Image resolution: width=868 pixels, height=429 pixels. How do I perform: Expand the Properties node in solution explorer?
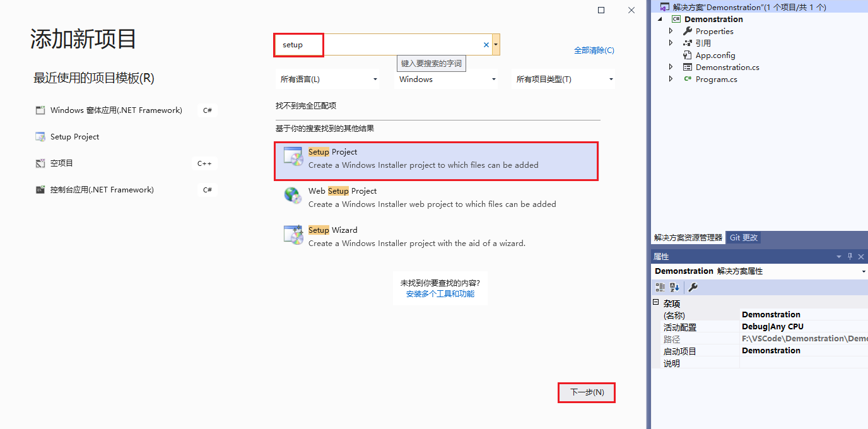671,31
